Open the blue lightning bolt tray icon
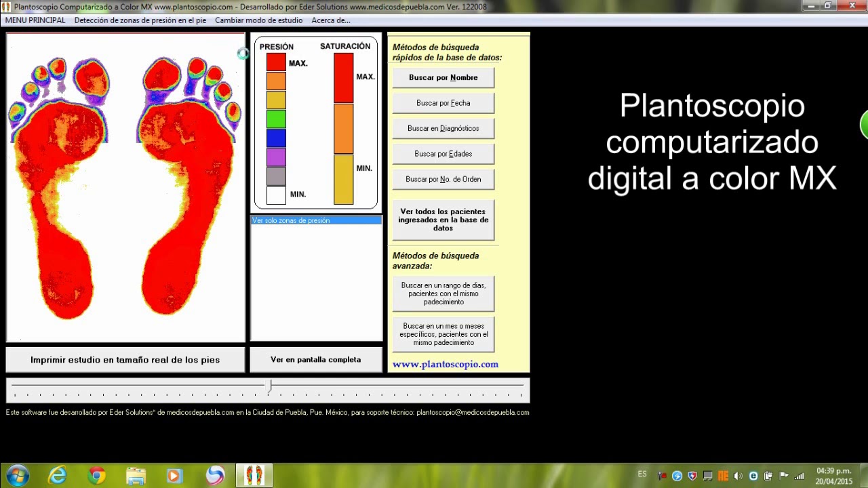The width and height of the screenshot is (868, 488). coord(677,476)
